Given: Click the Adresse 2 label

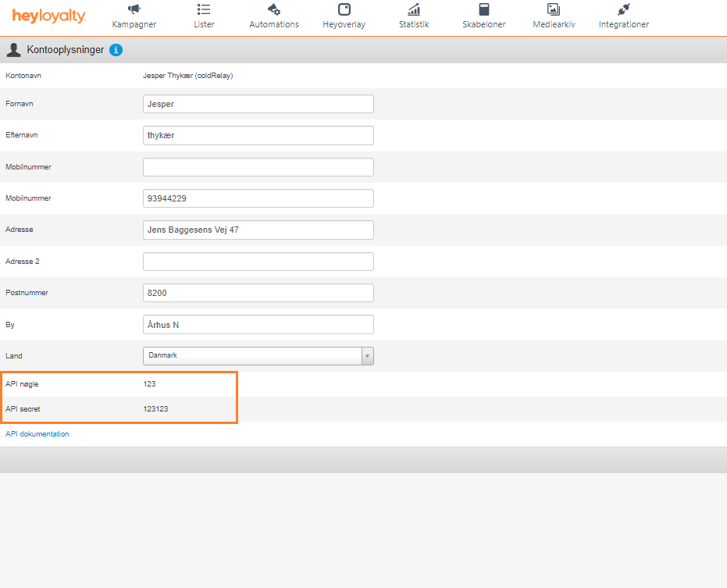Looking at the screenshot, I should 22,262.
